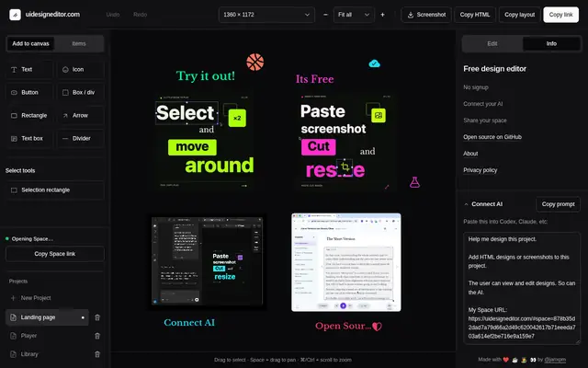588x368 pixels.
Task: Add a Text element to canvas
Action: click(29, 70)
